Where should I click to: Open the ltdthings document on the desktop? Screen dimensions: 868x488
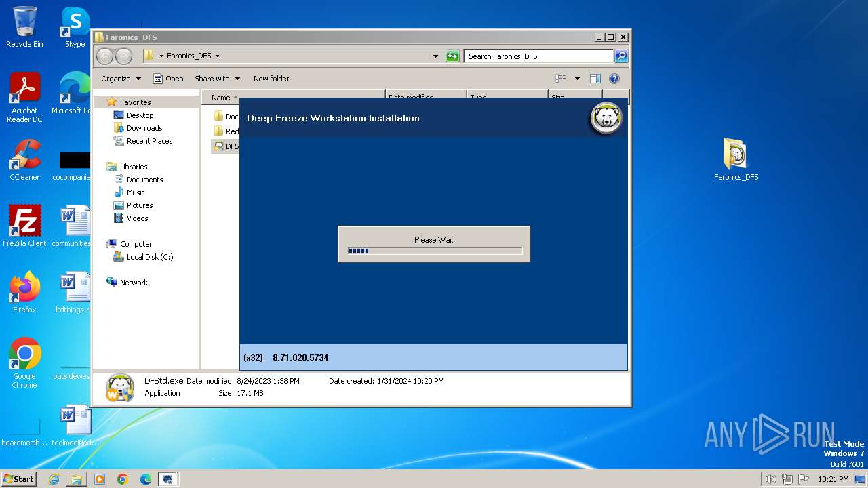pos(73,293)
